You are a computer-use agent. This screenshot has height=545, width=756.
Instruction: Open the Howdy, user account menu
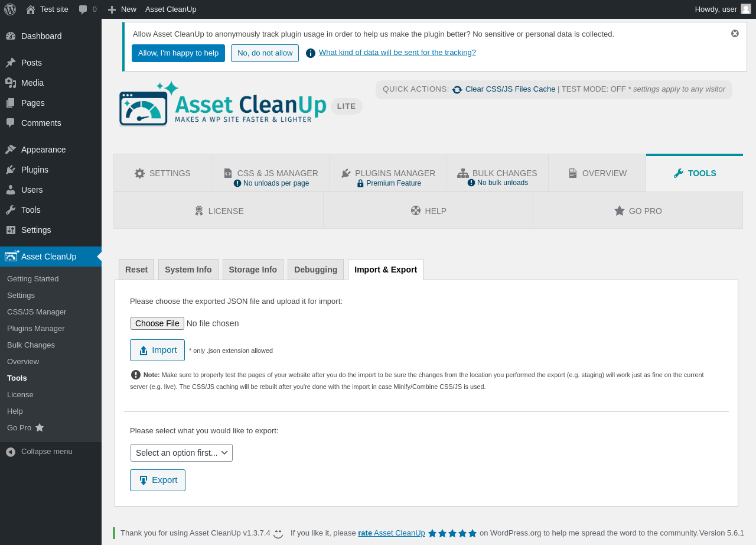pos(722,9)
